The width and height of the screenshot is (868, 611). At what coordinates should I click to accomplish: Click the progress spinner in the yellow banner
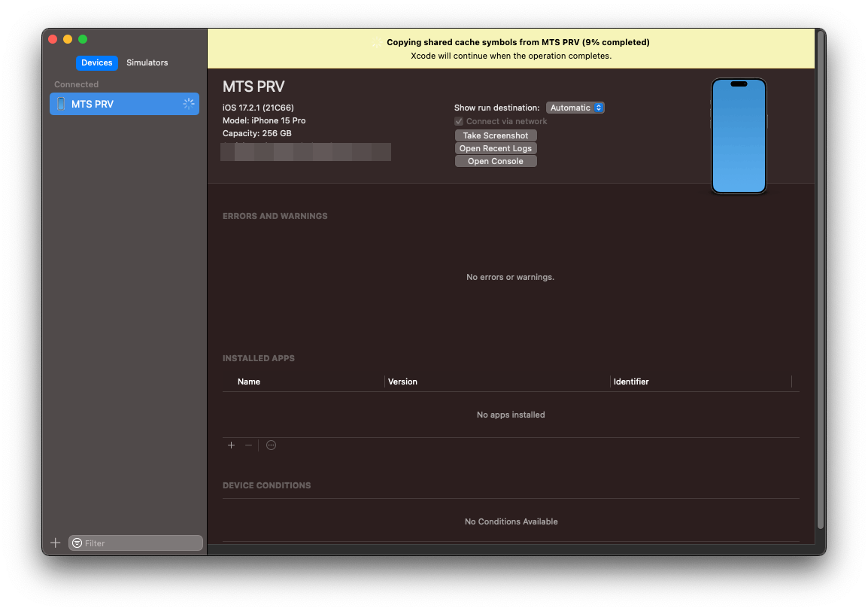pos(377,43)
